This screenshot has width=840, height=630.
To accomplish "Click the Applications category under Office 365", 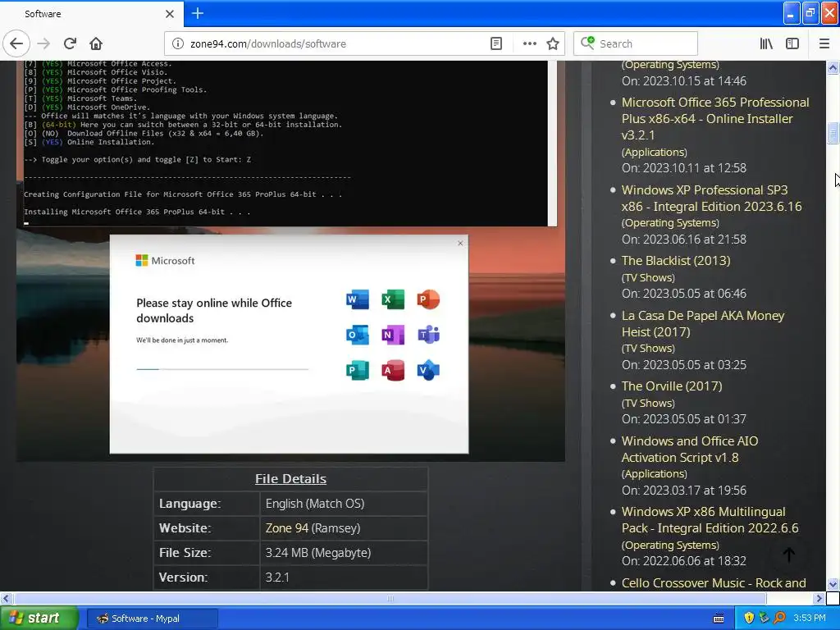I will 654,152.
